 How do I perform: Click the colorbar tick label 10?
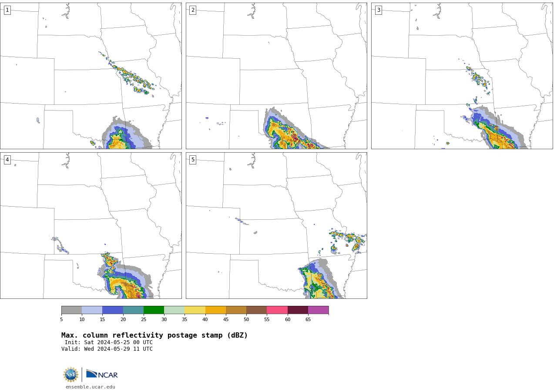click(82, 320)
